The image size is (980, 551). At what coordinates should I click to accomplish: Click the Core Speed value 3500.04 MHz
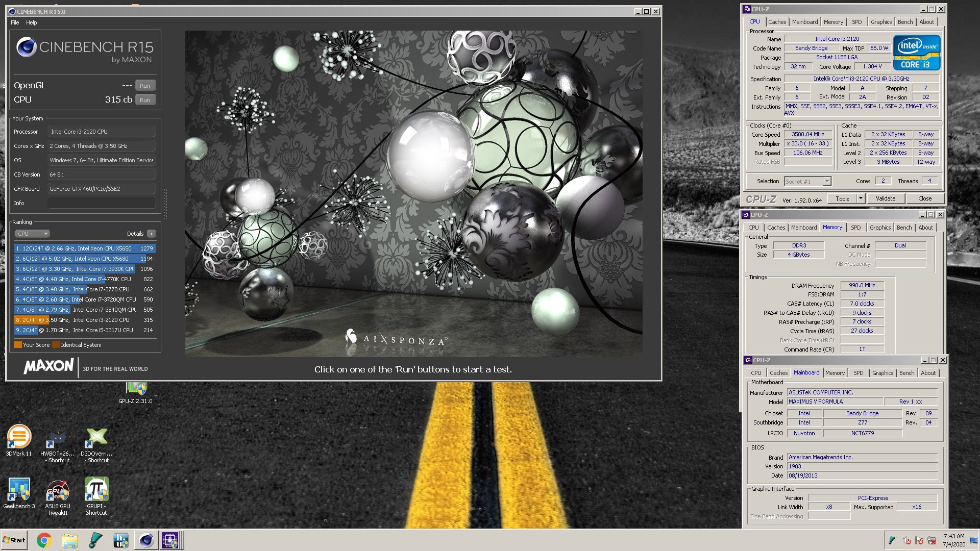point(808,134)
